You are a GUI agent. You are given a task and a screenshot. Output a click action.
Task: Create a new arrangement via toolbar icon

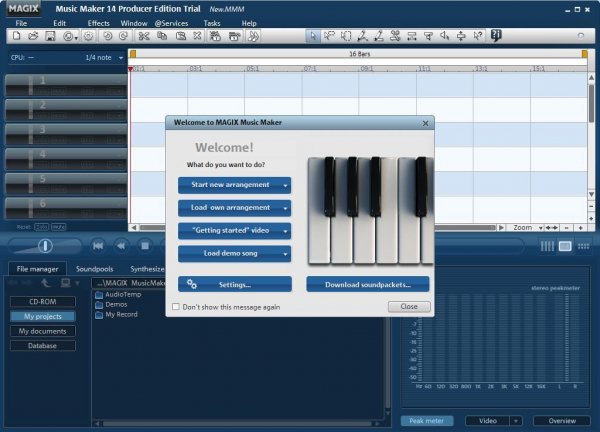[16, 36]
